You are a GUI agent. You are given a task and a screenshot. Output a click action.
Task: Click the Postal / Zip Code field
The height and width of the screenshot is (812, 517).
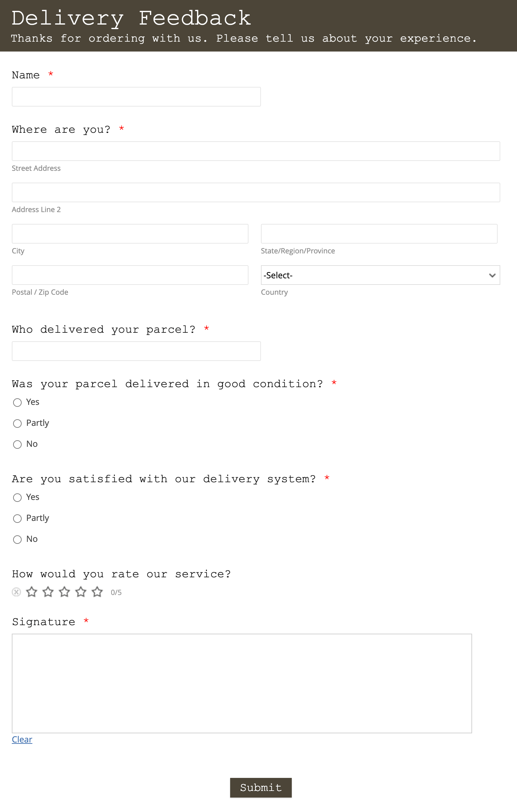[x=130, y=275]
